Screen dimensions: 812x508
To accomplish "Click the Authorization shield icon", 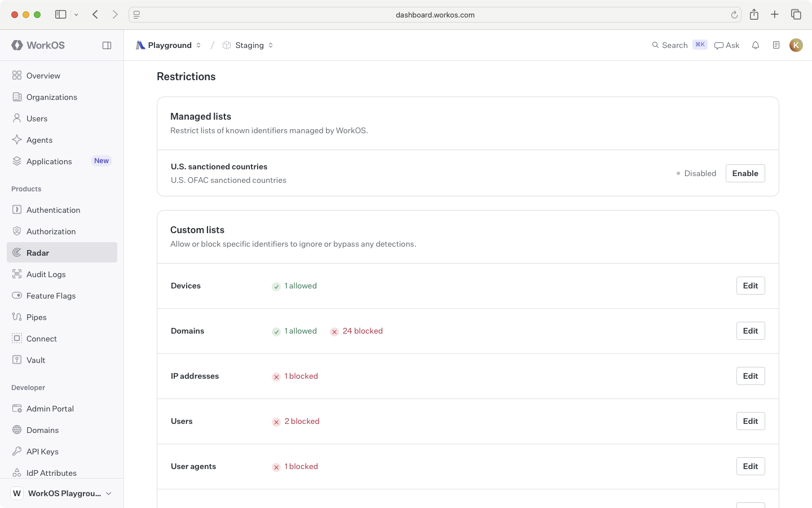I will (x=17, y=231).
